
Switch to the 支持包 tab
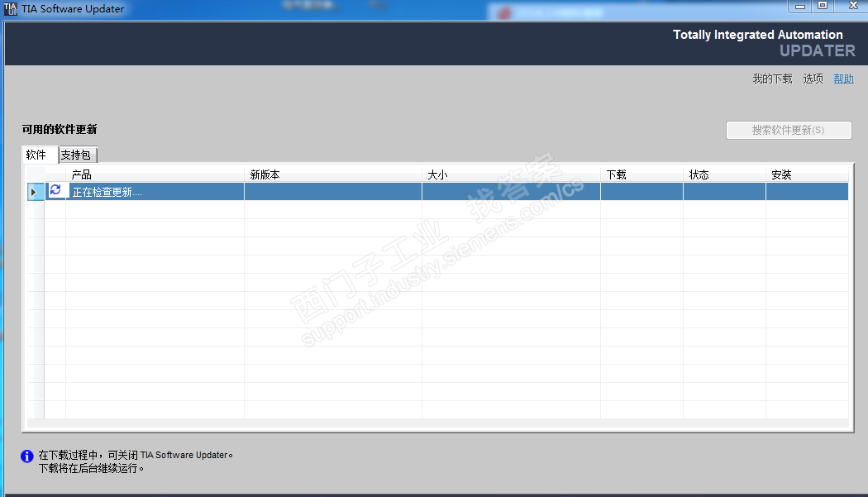76,155
